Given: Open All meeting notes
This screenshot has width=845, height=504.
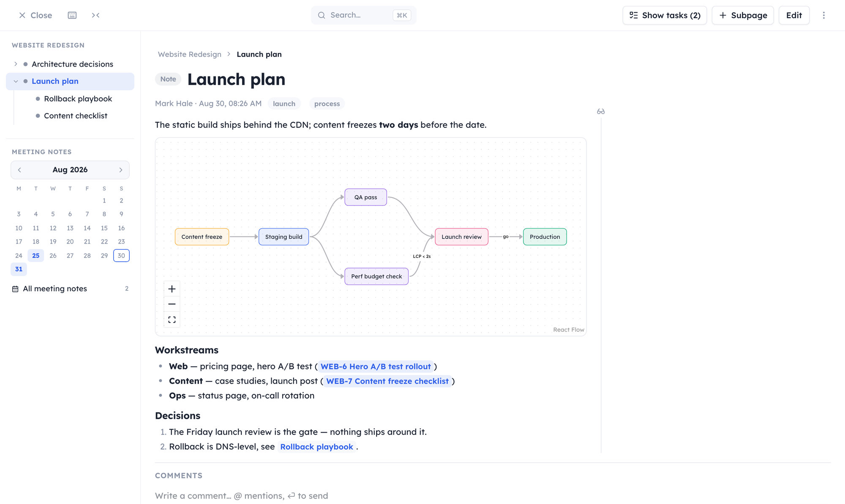Looking at the screenshot, I should [x=70, y=289].
